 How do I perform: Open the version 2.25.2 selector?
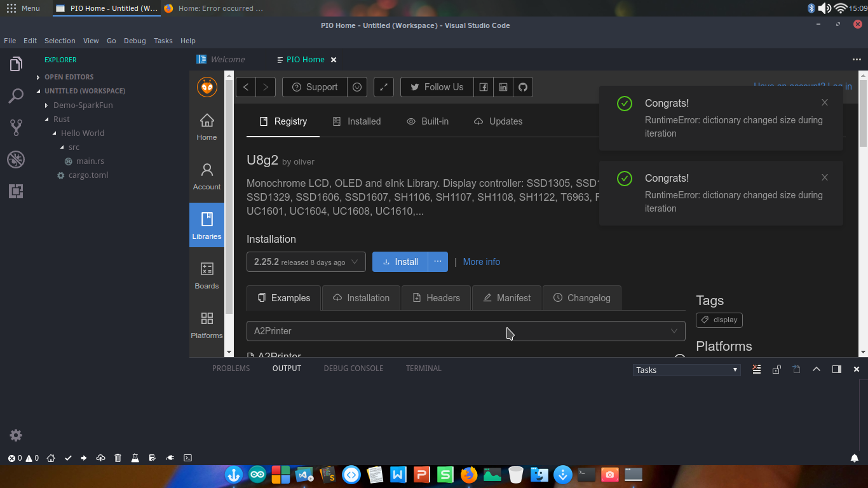306,262
